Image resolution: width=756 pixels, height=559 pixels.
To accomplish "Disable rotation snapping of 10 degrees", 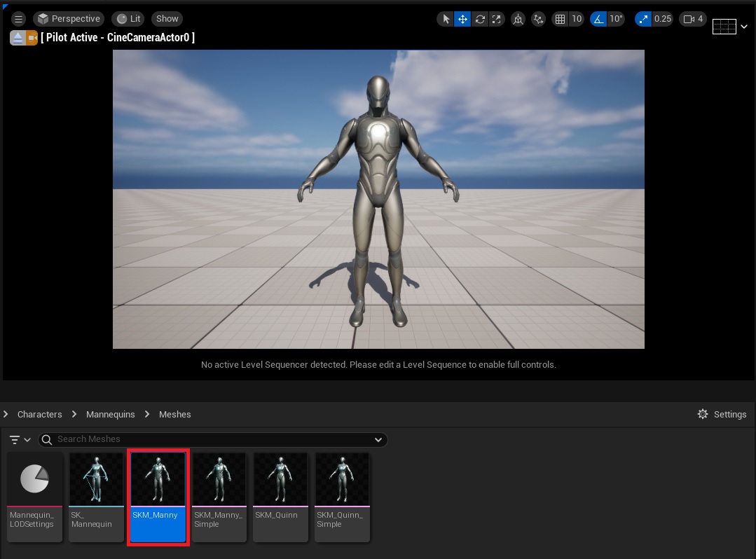I will pyautogui.click(x=597, y=19).
